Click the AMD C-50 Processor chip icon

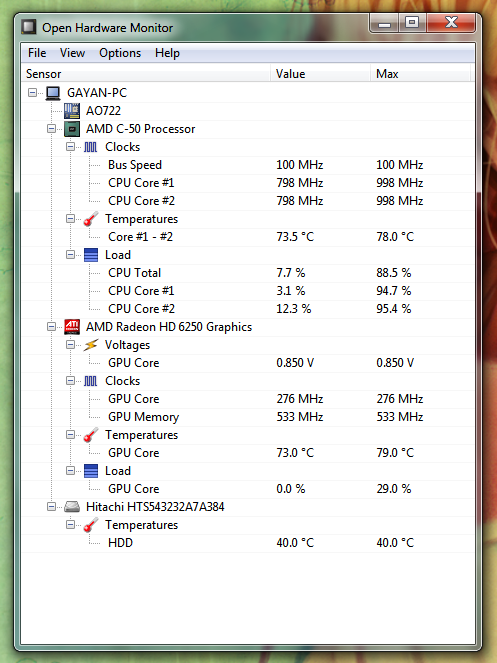[72, 129]
